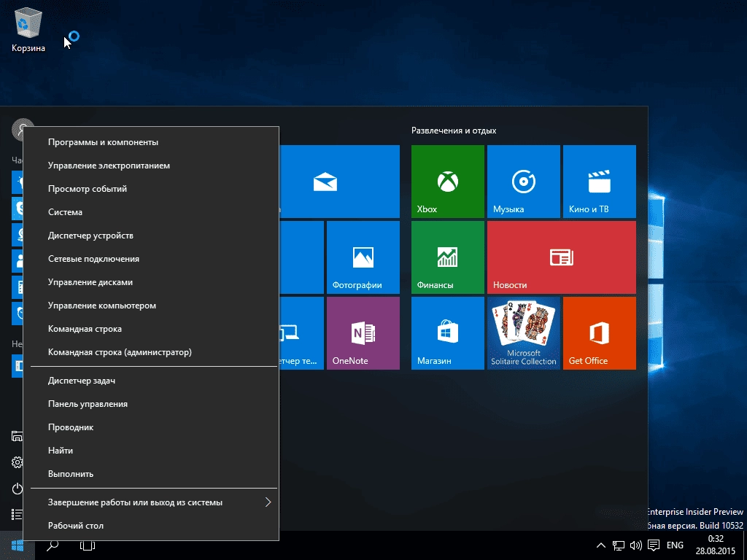Open the Магазин (Store) tile
747x560 pixels.
click(448, 332)
